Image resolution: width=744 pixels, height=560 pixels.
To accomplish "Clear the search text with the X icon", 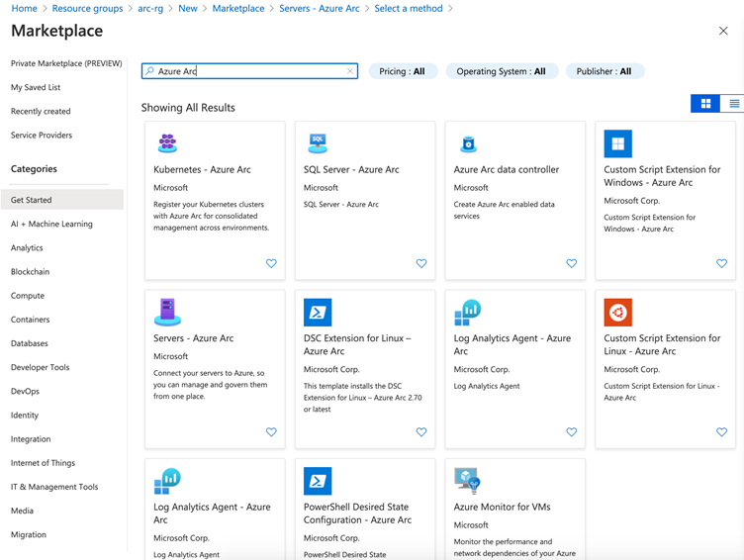I will pyautogui.click(x=349, y=71).
